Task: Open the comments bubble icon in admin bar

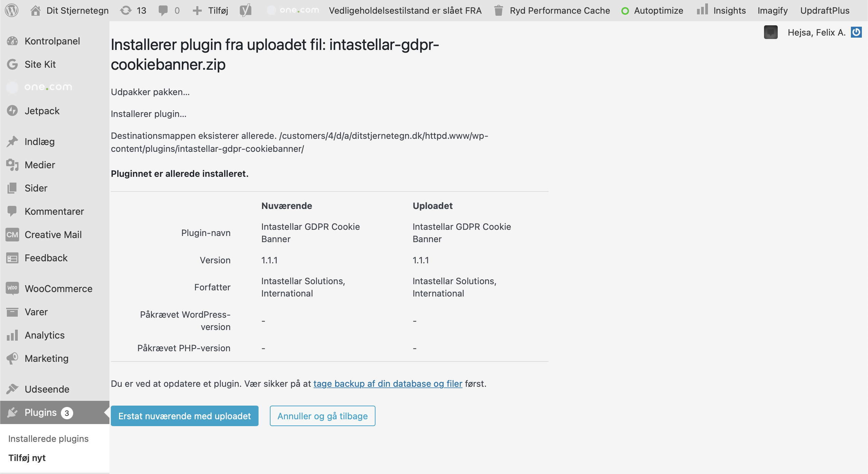Action: 163,11
